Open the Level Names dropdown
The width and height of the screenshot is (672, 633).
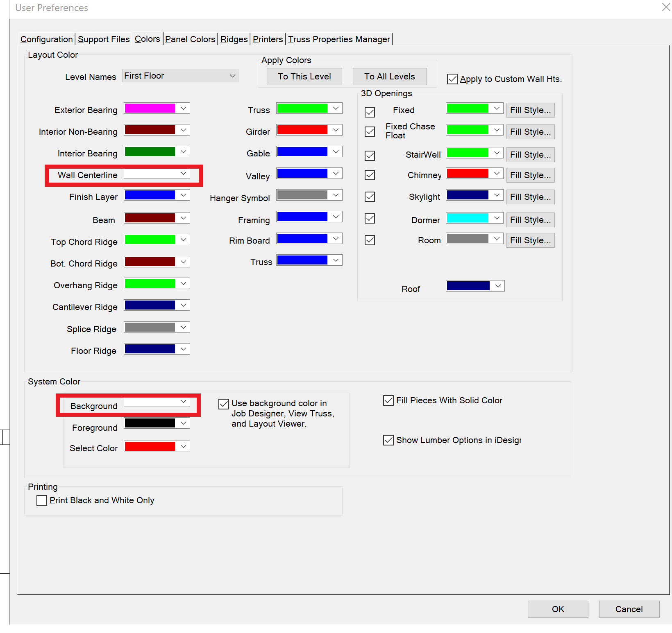click(232, 76)
